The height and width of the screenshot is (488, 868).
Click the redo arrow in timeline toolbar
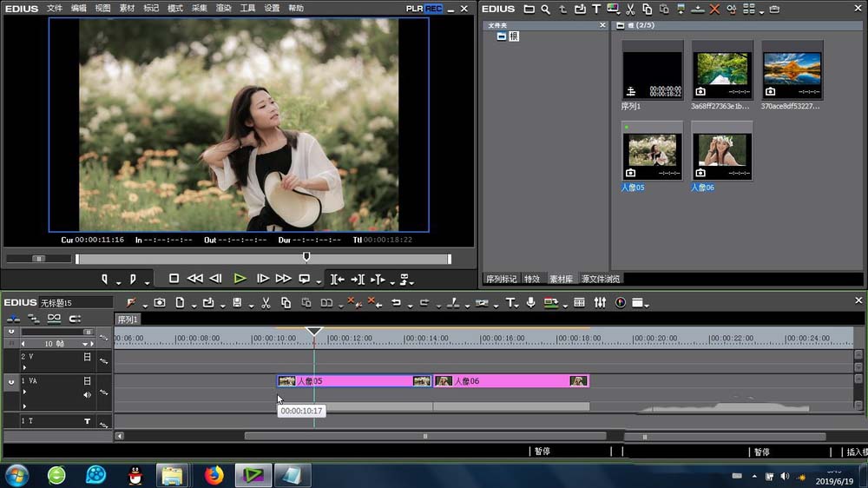click(x=424, y=302)
